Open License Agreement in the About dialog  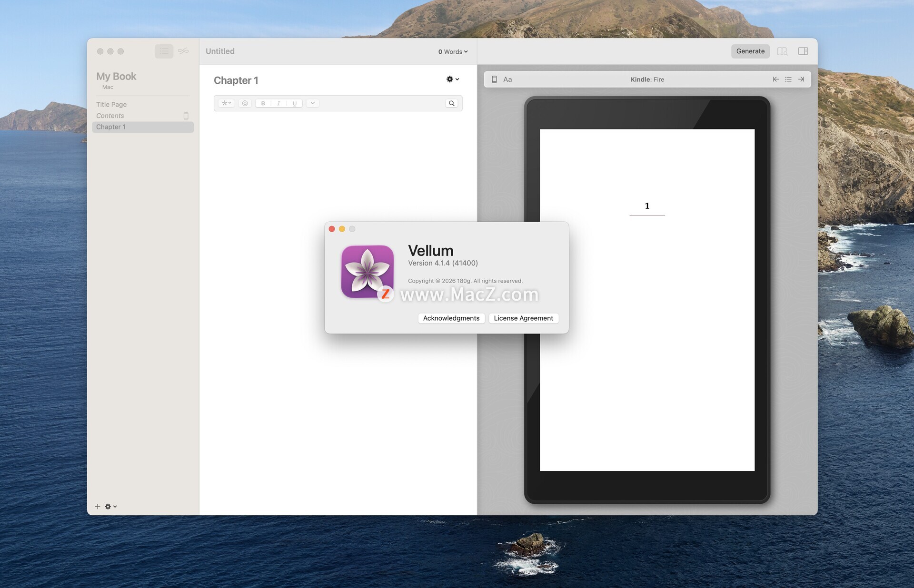click(x=523, y=318)
